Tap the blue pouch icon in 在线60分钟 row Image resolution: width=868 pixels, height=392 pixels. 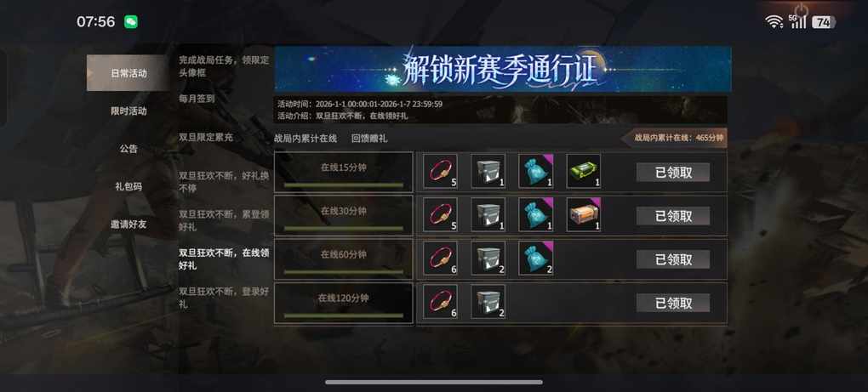coord(536,258)
